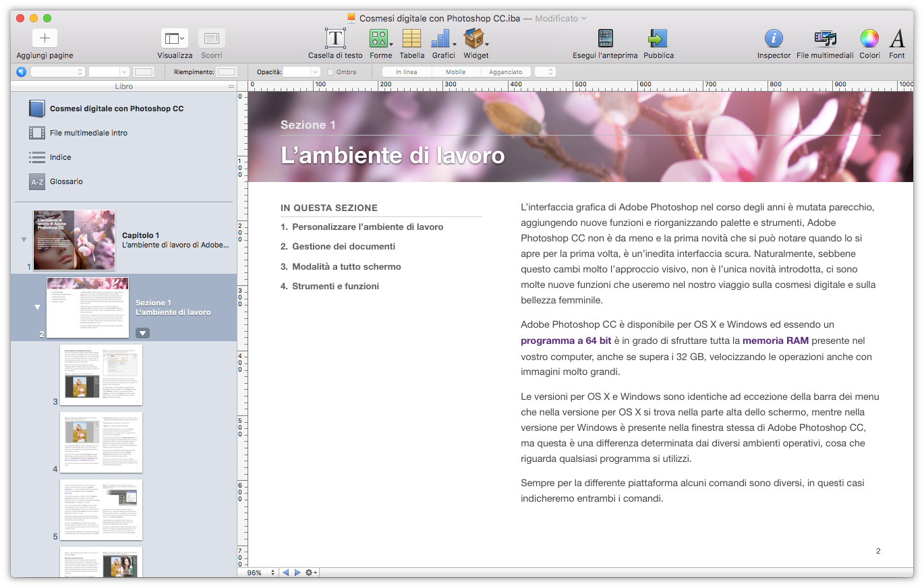Open the Forme shapes menu
924x588 pixels.
380,38
